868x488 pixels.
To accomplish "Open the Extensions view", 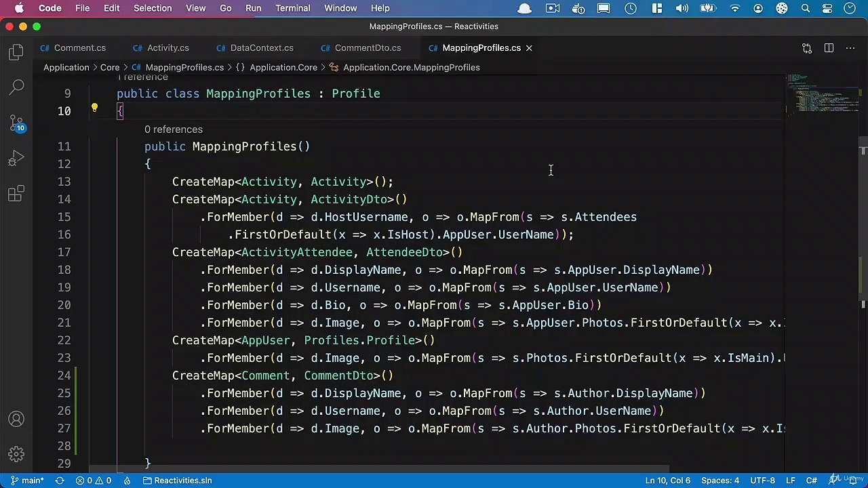I will coord(16,195).
